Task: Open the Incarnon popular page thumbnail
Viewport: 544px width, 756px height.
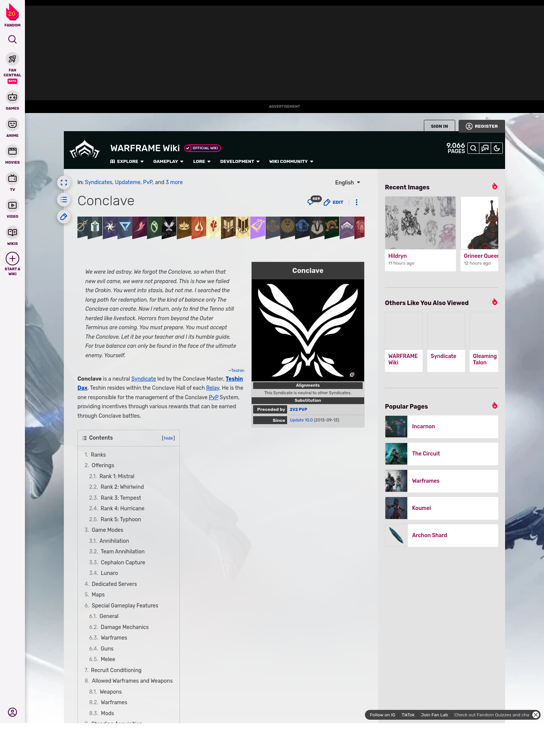Action: (x=396, y=427)
